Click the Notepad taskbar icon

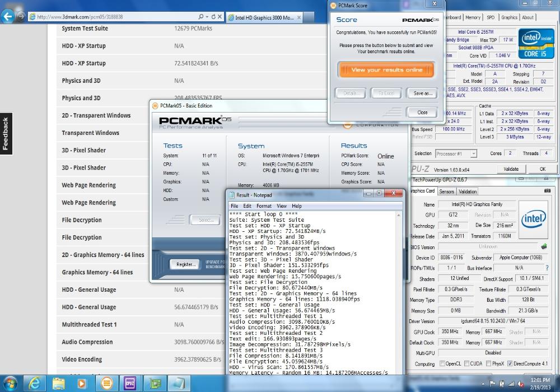[x=179, y=384]
